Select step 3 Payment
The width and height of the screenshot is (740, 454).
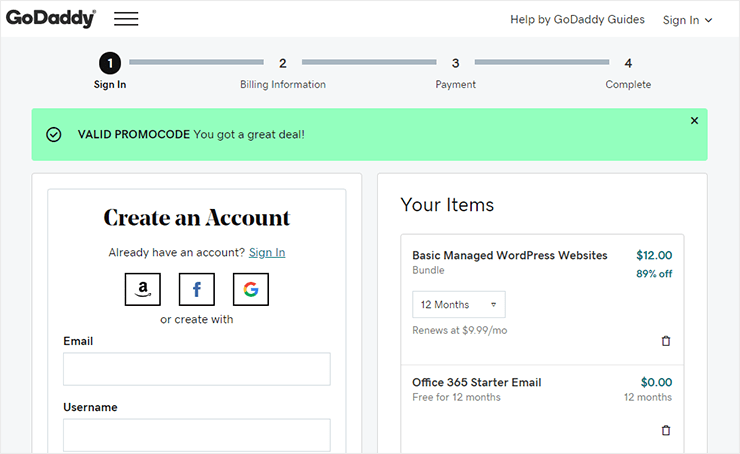tap(455, 72)
